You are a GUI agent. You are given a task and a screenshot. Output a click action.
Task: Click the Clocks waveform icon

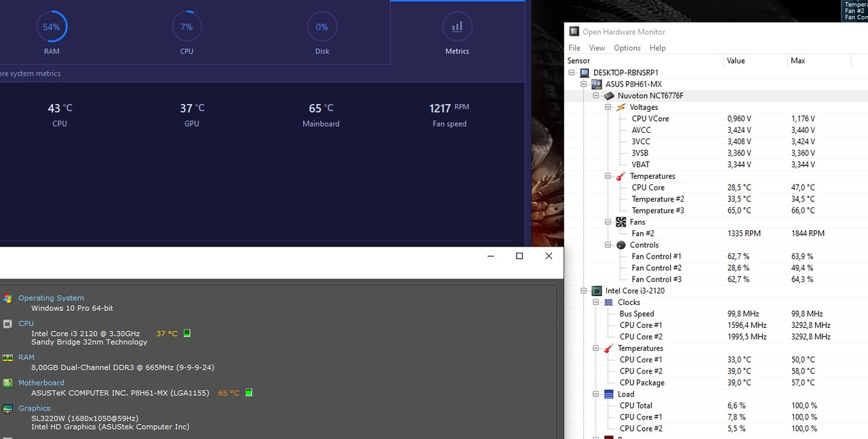pos(609,302)
